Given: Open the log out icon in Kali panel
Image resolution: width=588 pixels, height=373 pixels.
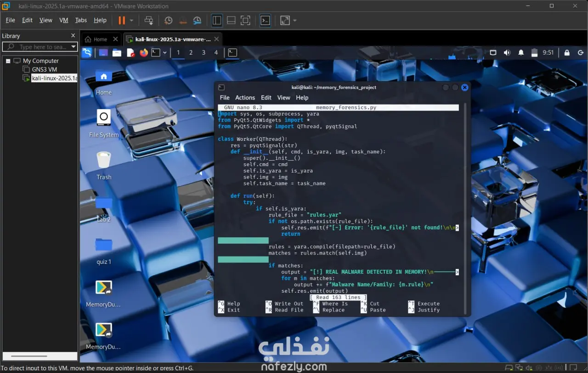Looking at the screenshot, I should coord(580,53).
